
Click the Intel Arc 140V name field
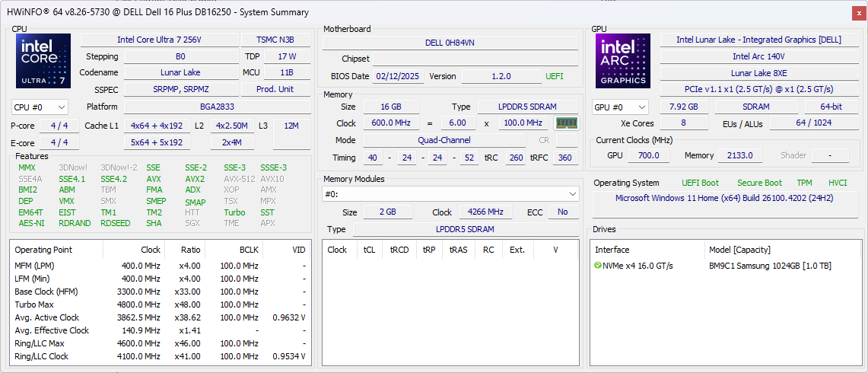[x=758, y=56]
